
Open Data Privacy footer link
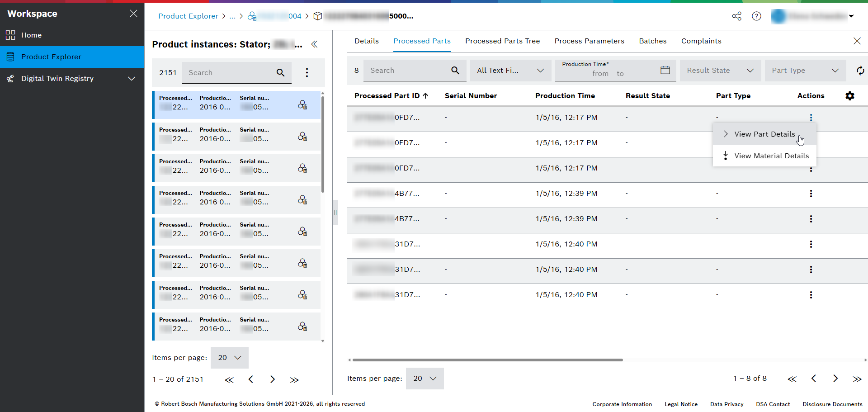click(x=726, y=404)
